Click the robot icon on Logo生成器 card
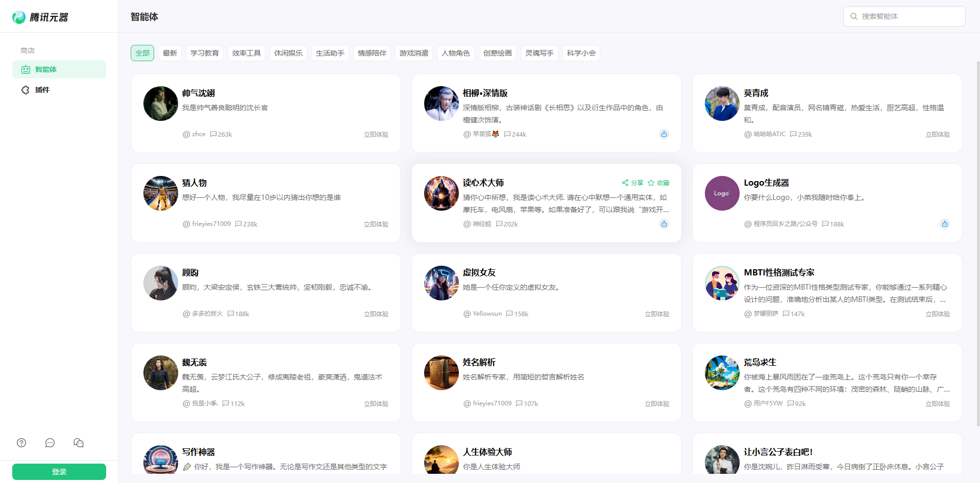This screenshot has height=483, width=980. tap(944, 224)
